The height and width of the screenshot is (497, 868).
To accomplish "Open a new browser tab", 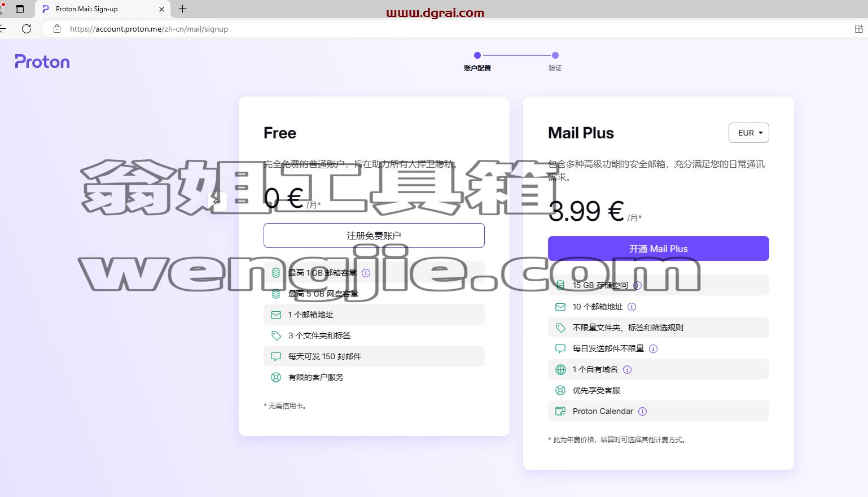I will click(x=182, y=9).
